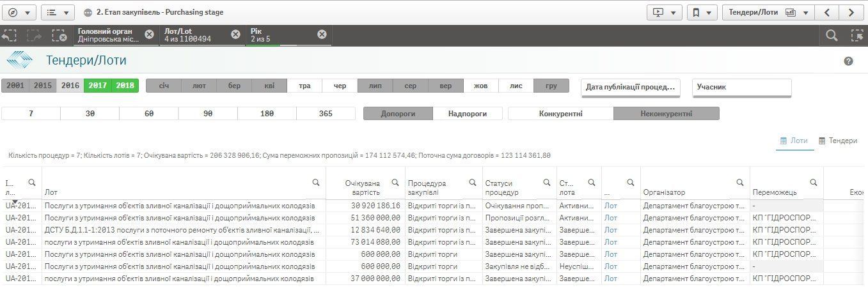The height and width of the screenshot is (299, 868).
Task: Click Закупівля не відбулась status cell
Action: pos(519,266)
